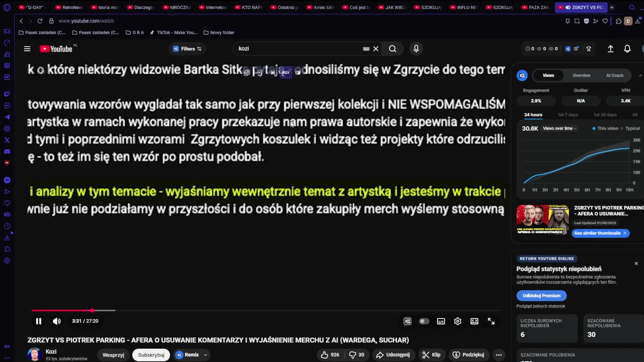Open the Kozi channel name link

click(x=51, y=352)
